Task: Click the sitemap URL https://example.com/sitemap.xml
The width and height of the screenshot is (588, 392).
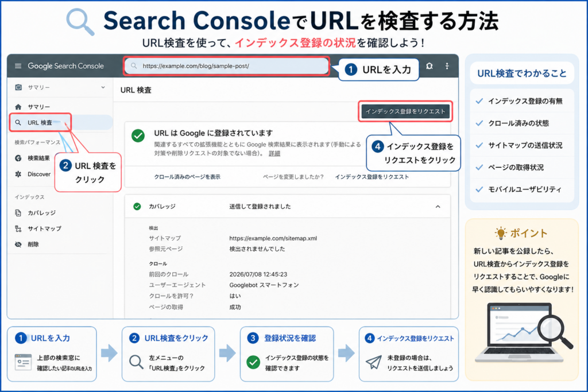Action: point(273,238)
